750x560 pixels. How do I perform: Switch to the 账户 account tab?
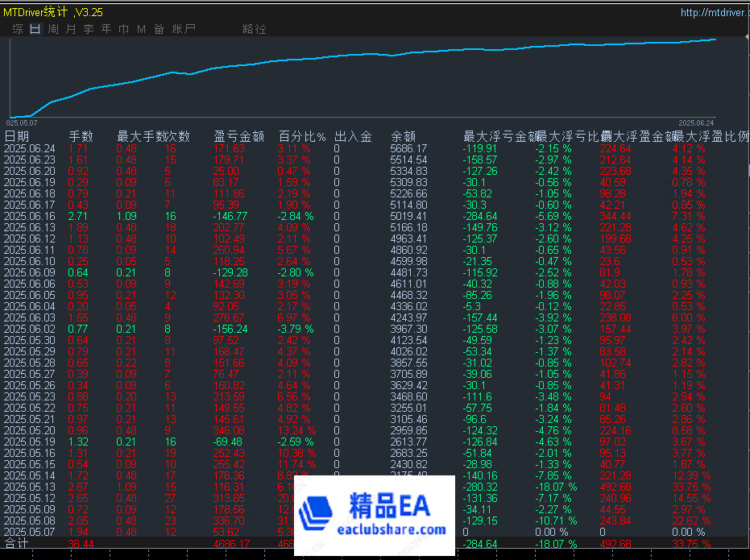[184, 29]
